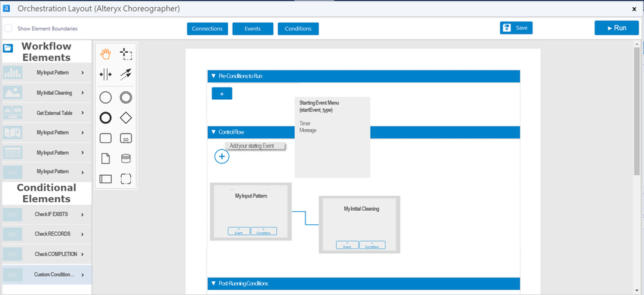Click the map icon for My Input Pattern
644x295 pixels.
(13, 133)
